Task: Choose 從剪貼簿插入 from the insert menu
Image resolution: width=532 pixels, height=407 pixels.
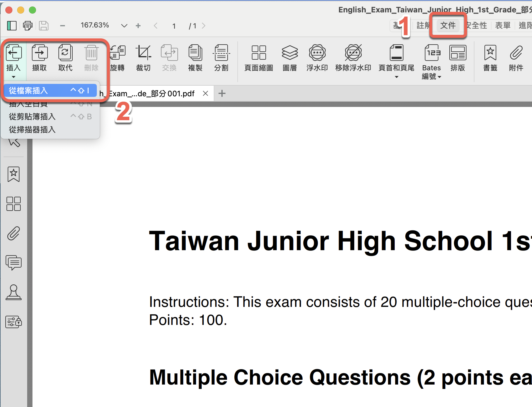Action: [x=50, y=117]
